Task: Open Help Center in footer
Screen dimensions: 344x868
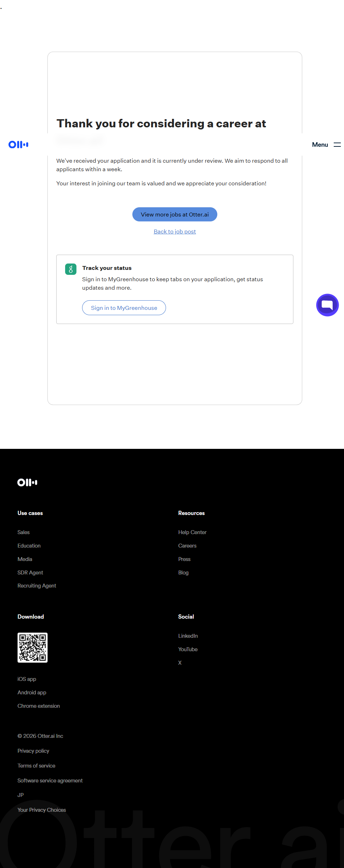Action: pyautogui.click(x=192, y=532)
